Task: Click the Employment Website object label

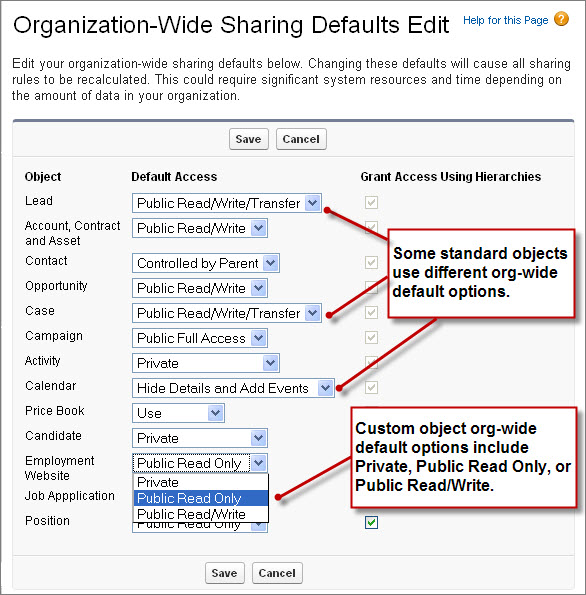Action: click(60, 468)
